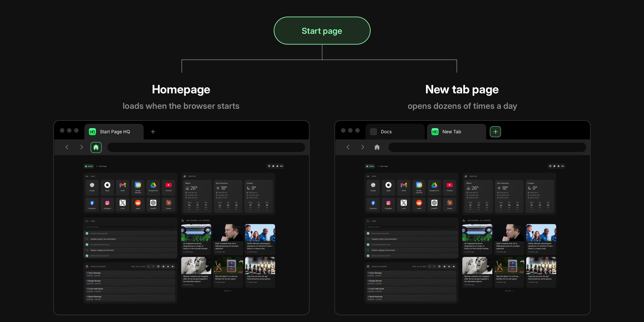Click the highlighted home button in Homepage window
Viewport: 644px width, 322px height.
point(96,147)
